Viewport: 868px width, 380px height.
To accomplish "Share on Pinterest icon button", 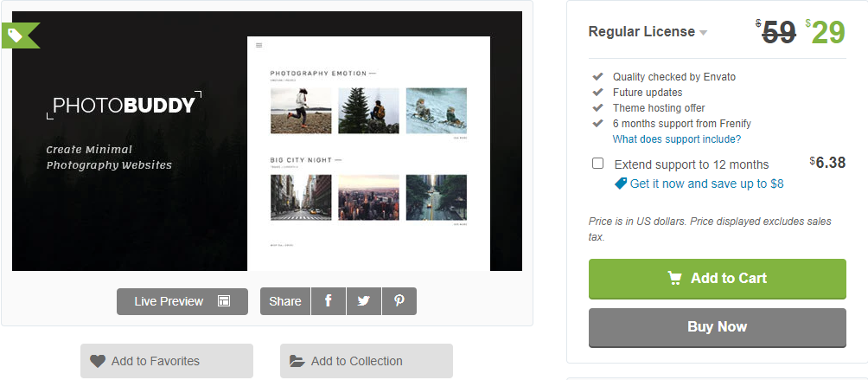I will [x=399, y=301].
